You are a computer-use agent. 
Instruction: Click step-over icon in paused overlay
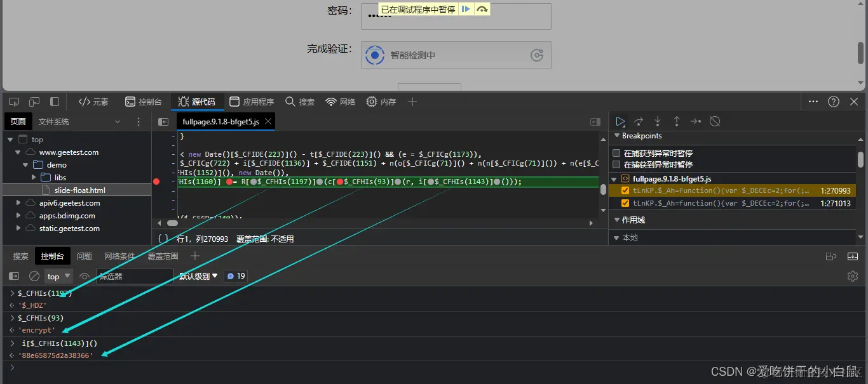tap(482, 9)
